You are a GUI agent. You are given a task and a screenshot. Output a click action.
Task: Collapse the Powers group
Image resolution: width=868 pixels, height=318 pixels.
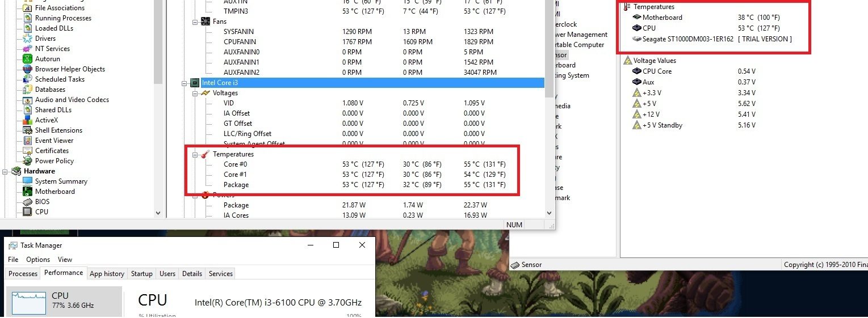tap(195, 195)
